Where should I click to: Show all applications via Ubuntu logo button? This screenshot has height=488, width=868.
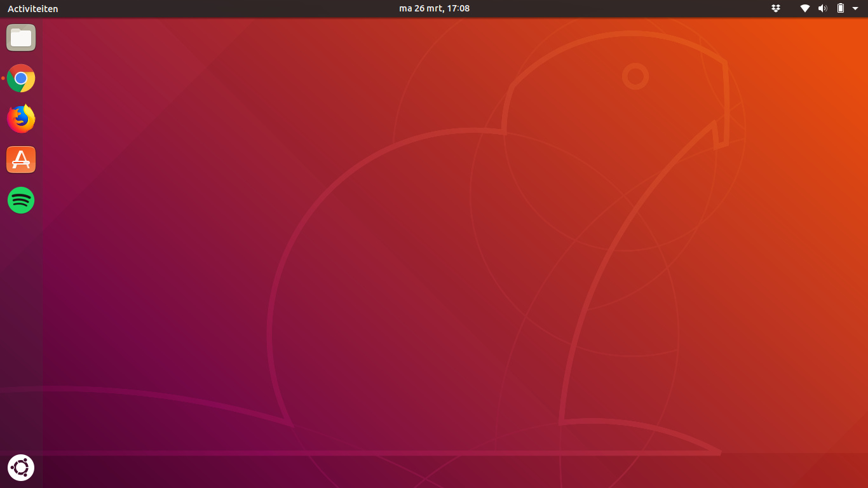pyautogui.click(x=21, y=468)
